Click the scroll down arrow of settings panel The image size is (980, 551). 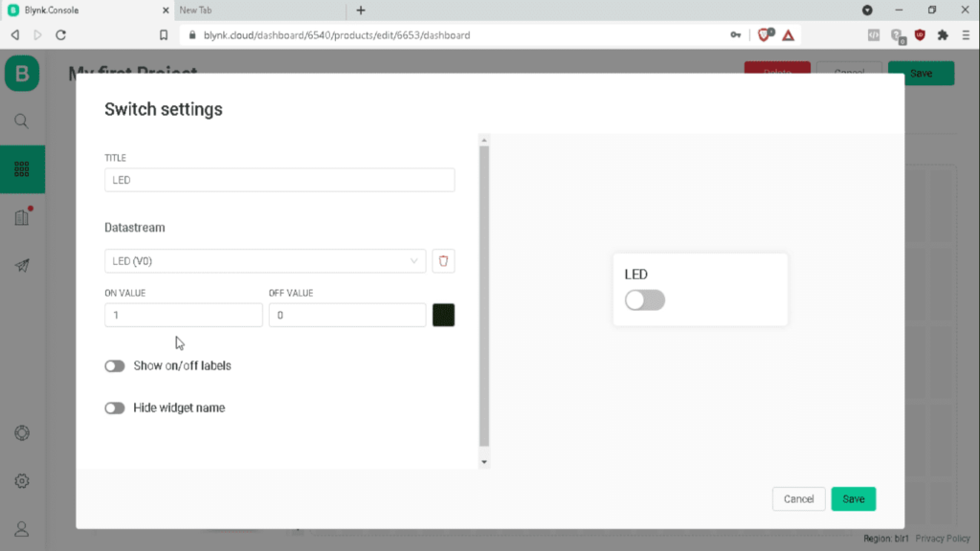(x=483, y=462)
